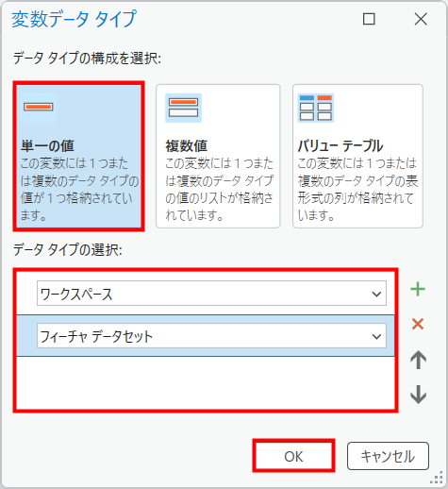Open the ワークスペース data type dropdown

pyautogui.click(x=211, y=294)
